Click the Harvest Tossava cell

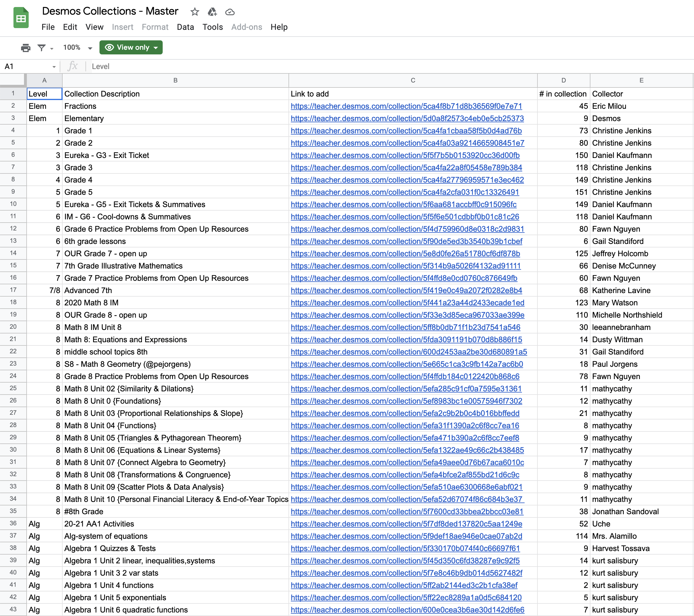point(641,548)
